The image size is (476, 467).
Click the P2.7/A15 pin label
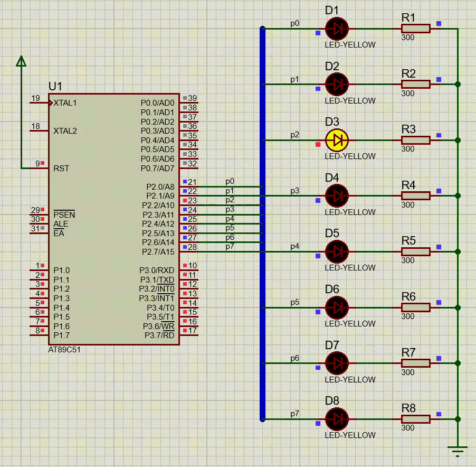(x=158, y=252)
